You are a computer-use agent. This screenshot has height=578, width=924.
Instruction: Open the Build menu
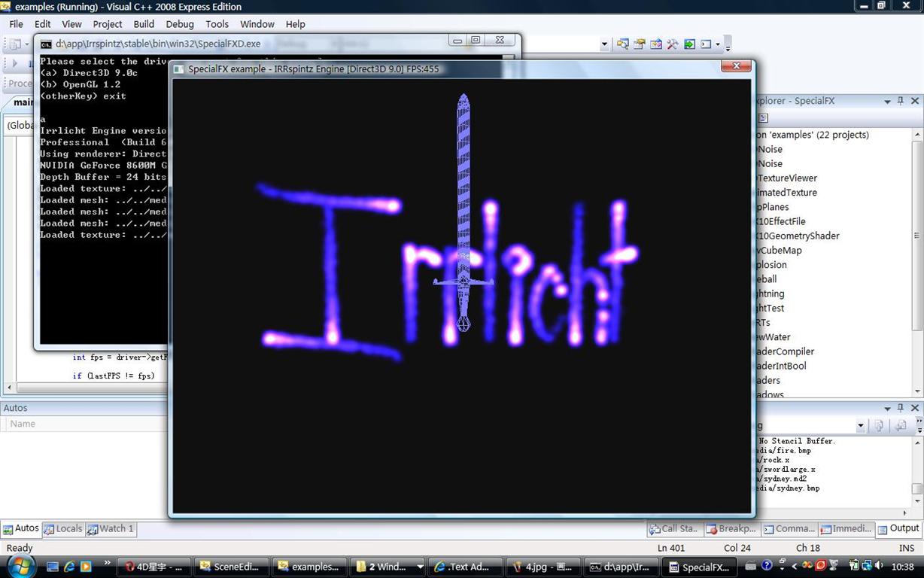pos(144,24)
